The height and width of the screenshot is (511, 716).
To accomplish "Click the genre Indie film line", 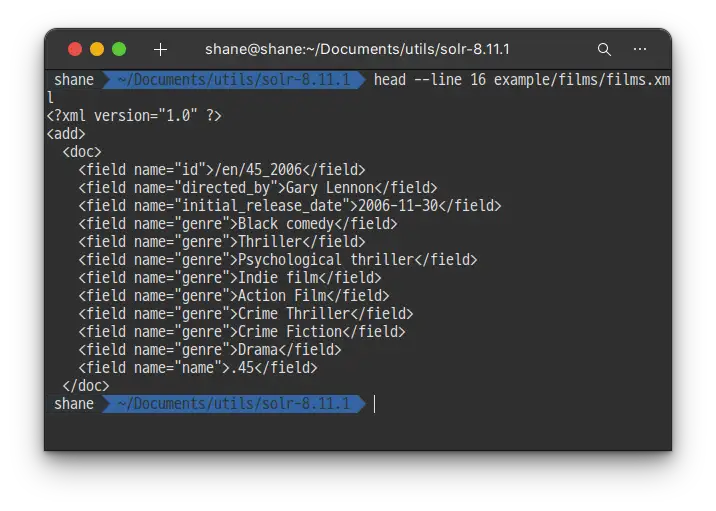I will click(x=230, y=278).
